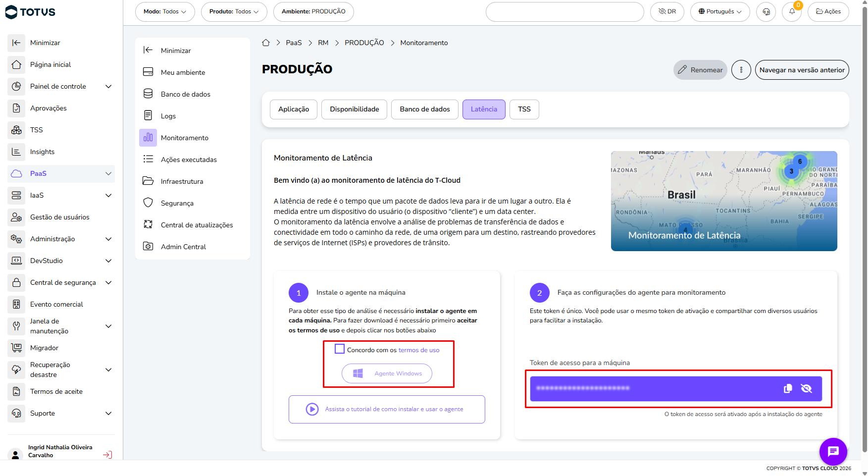Switch to the TSS tab
Image resolution: width=868 pixels, height=476 pixels.
click(524, 109)
